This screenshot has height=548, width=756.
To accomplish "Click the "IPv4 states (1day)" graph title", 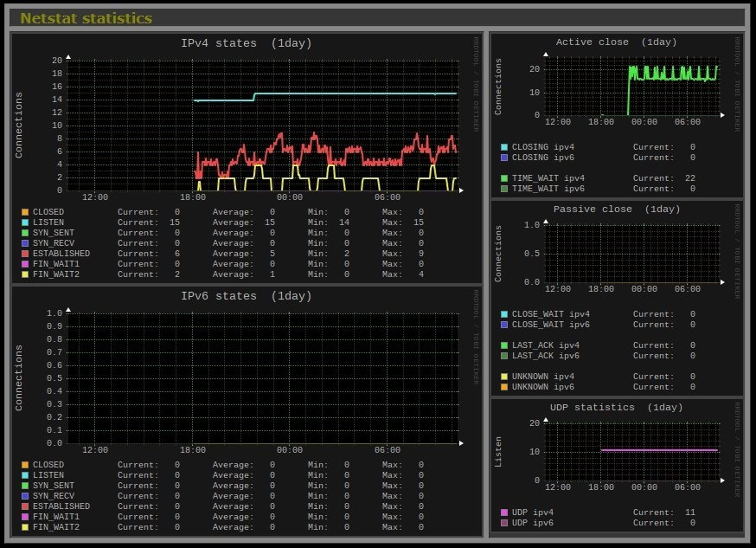I will click(x=246, y=43).
